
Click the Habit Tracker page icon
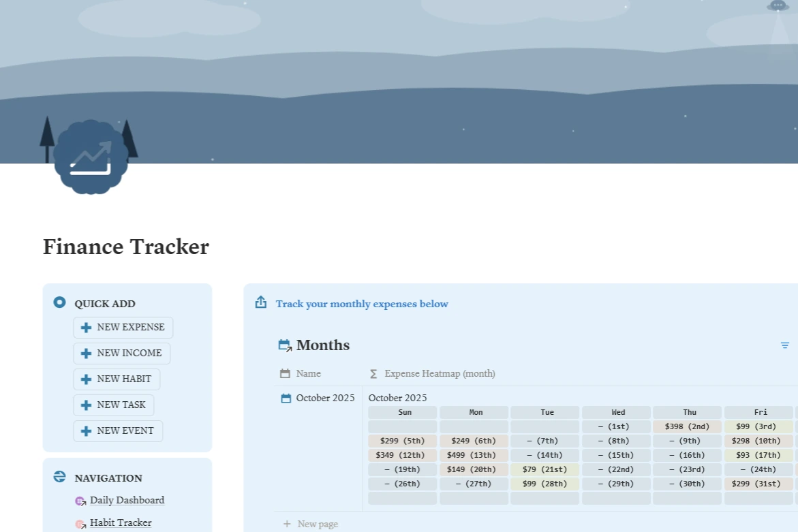pos(80,523)
